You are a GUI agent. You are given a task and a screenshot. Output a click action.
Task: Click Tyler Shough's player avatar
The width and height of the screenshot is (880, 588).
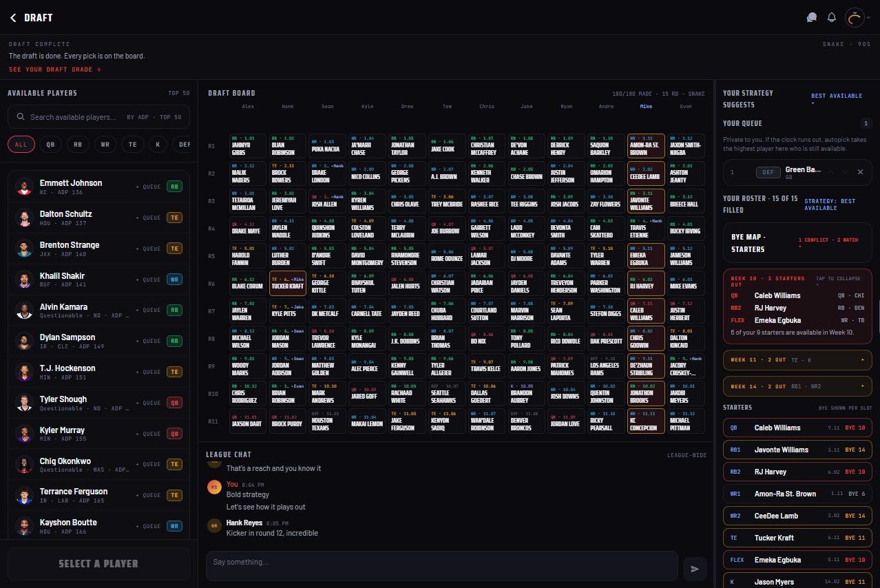(x=25, y=403)
